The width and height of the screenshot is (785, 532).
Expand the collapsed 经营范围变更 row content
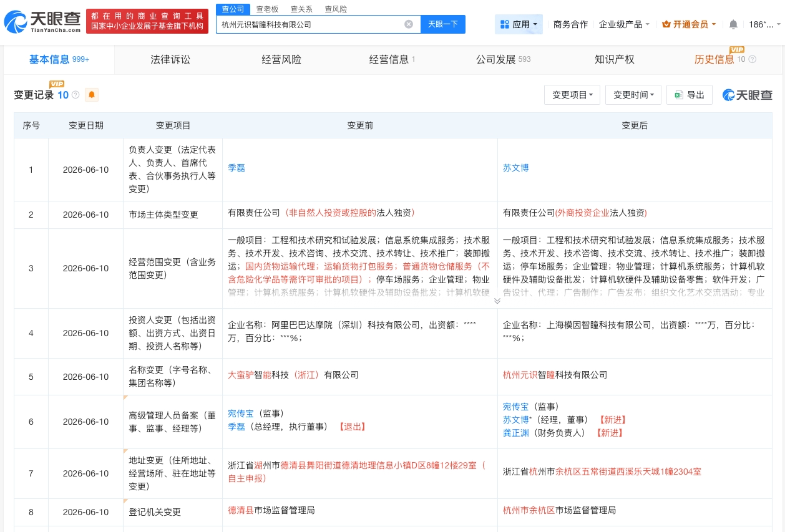coord(497,301)
